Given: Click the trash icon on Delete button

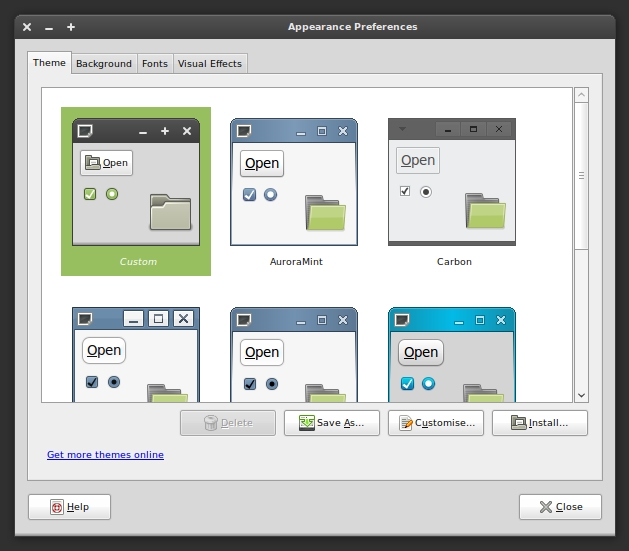Looking at the screenshot, I should click(210, 423).
